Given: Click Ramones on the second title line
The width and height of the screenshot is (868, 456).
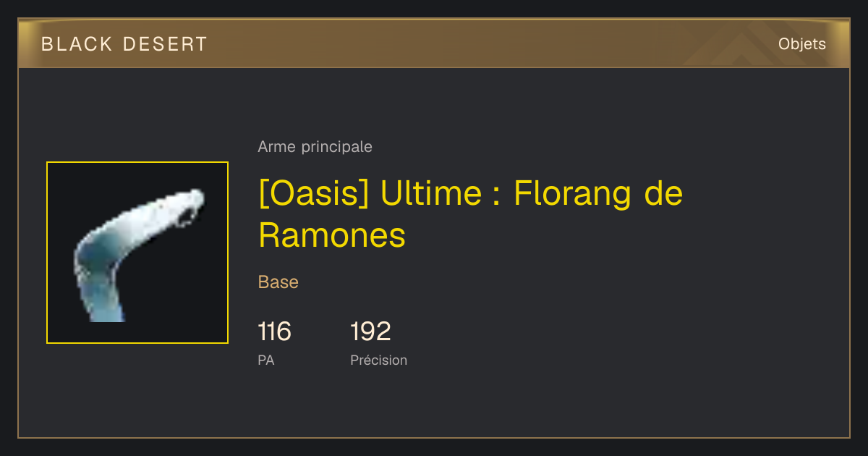Looking at the screenshot, I should pyautogui.click(x=332, y=235).
